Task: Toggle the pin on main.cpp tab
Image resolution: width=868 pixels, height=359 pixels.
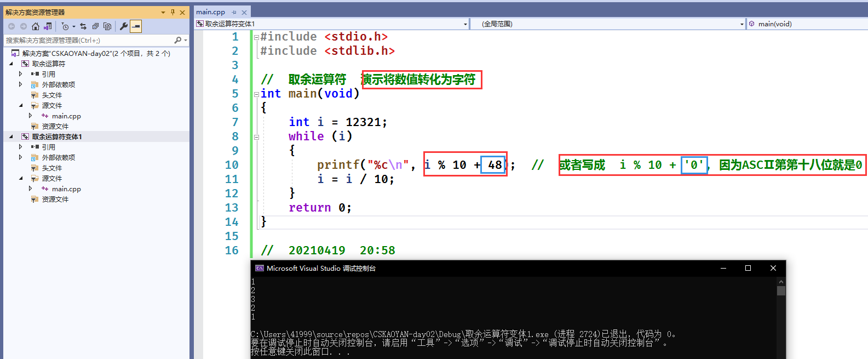Action: [x=234, y=12]
